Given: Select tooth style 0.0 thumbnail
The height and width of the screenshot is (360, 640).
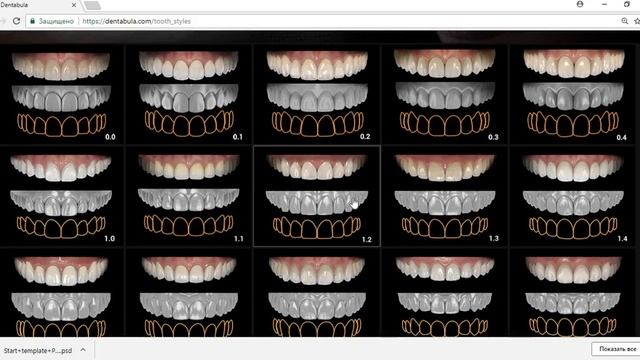Looking at the screenshot, I should 61,94.
